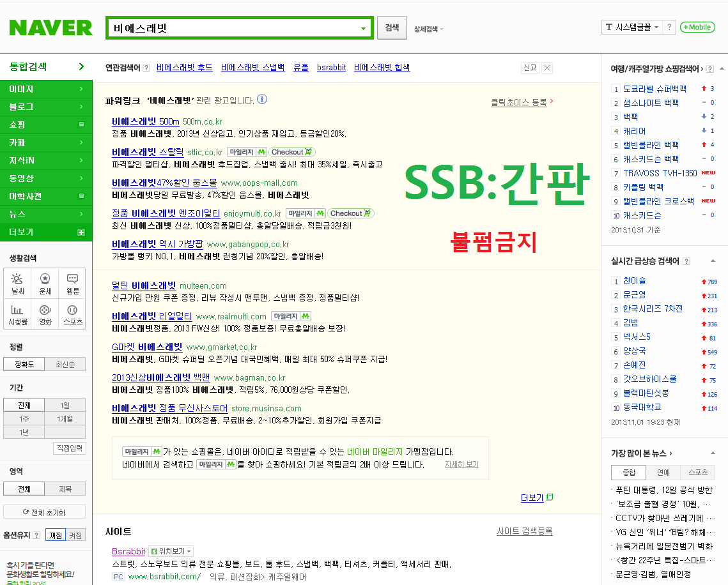The height and width of the screenshot is (585, 728).
Task: Click the 마일리지 badge on 리얼멀티 ad
Action: (291, 316)
